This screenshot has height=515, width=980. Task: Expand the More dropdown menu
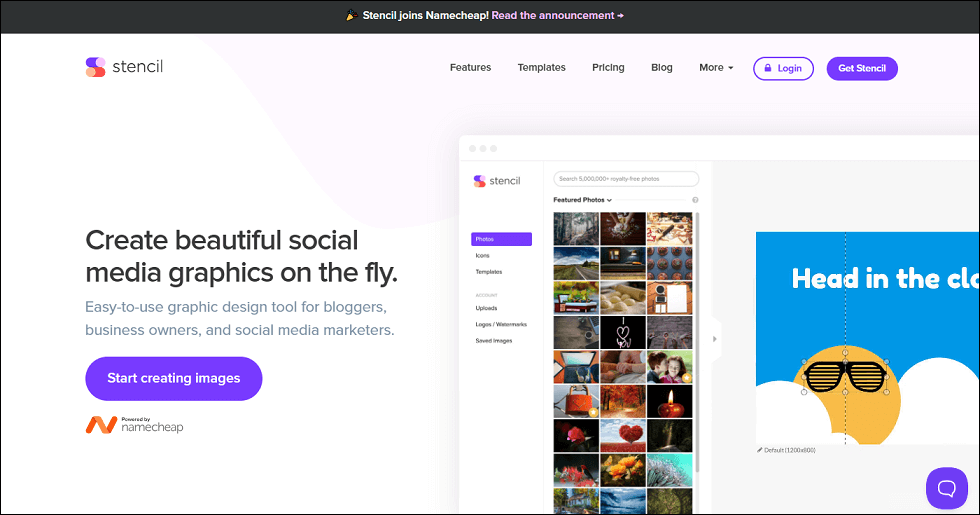[716, 68]
